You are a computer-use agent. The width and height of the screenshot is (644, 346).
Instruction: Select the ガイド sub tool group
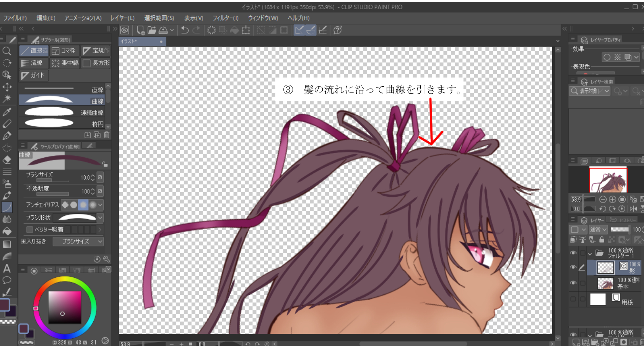34,75
